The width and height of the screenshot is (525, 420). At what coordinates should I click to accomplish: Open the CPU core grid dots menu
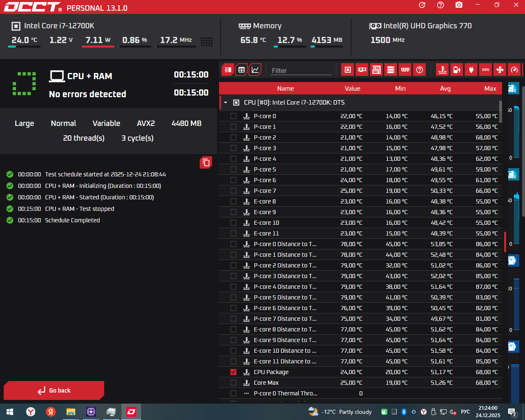[207, 41]
